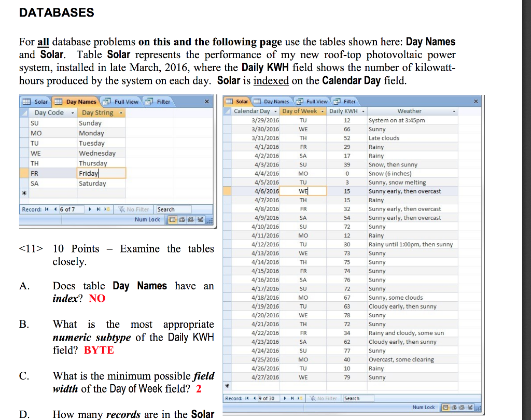Image resolution: width=531 pixels, height=420 pixels.
Task: Click the select-all corner of Day Names datasheet
Action: [x=24, y=113]
